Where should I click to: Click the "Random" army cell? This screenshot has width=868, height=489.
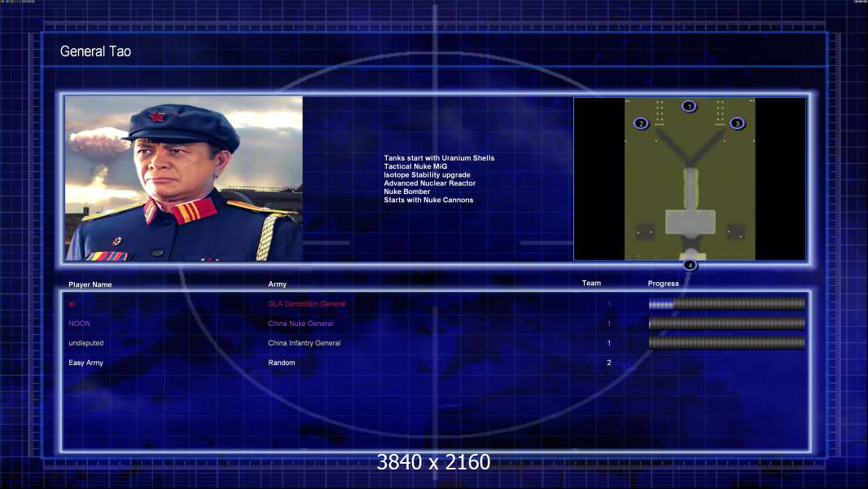(x=281, y=363)
